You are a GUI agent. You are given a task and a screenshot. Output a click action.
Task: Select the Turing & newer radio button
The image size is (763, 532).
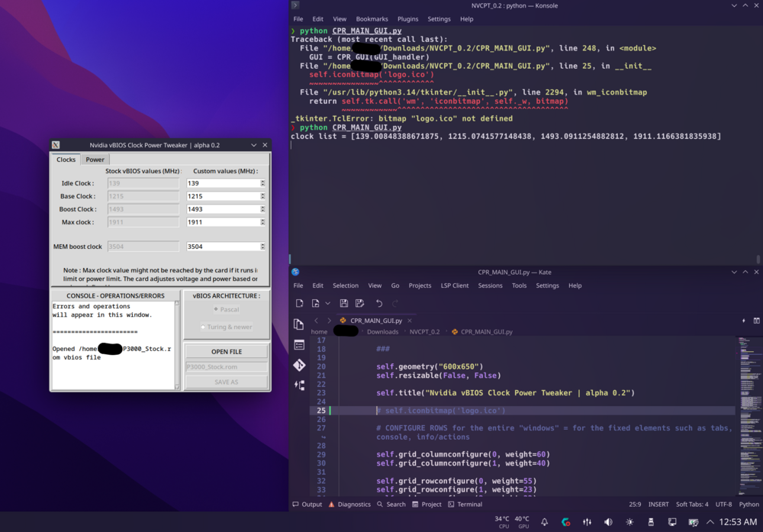coord(226,327)
